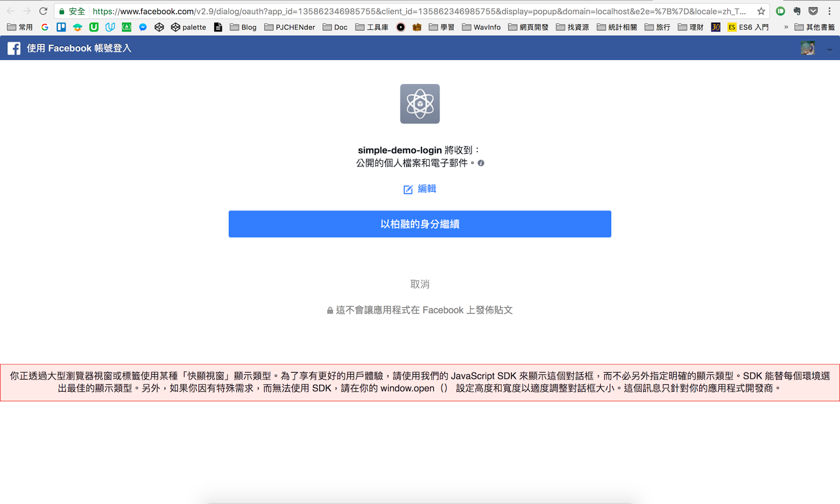Click the browser back arrow
Screen dimensions: 840x504
pyautogui.click(x=10, y=11)
